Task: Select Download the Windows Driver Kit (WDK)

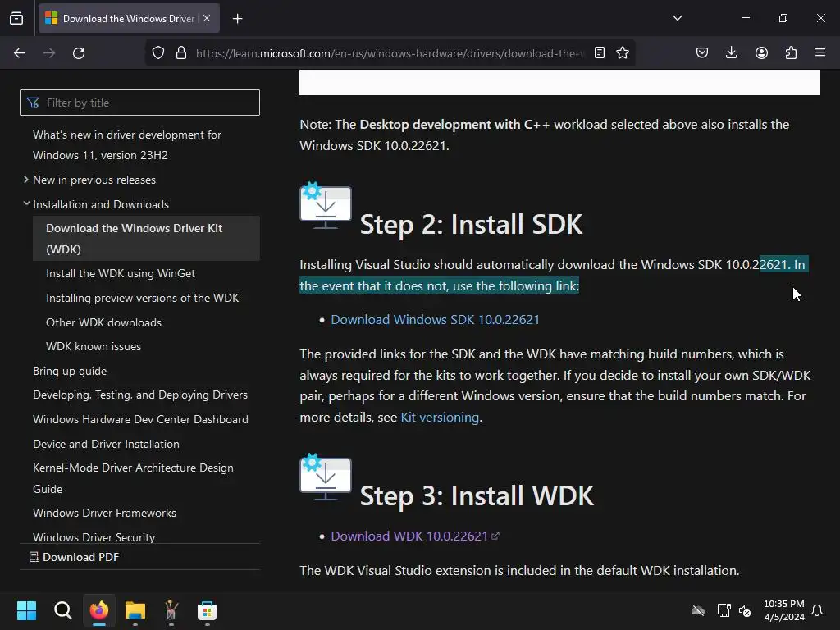Action: pos(146,239)
